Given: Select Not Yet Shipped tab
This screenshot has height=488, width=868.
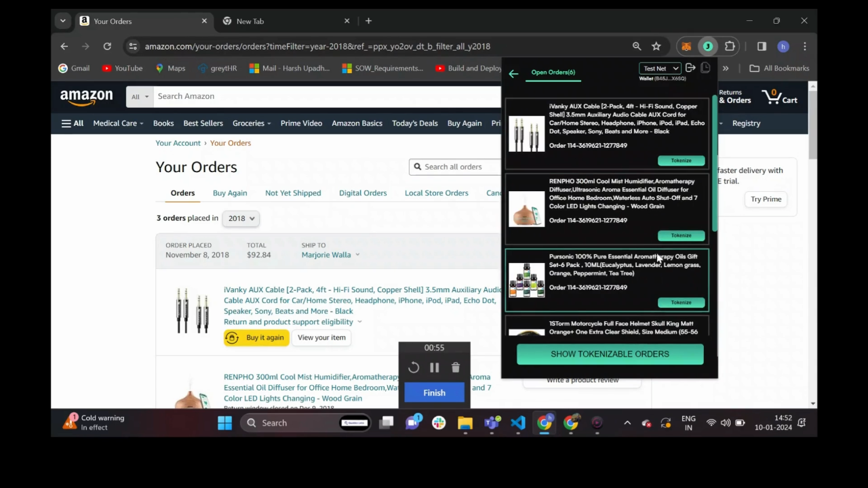Looking at the screenshot, I should click(293, 193).
